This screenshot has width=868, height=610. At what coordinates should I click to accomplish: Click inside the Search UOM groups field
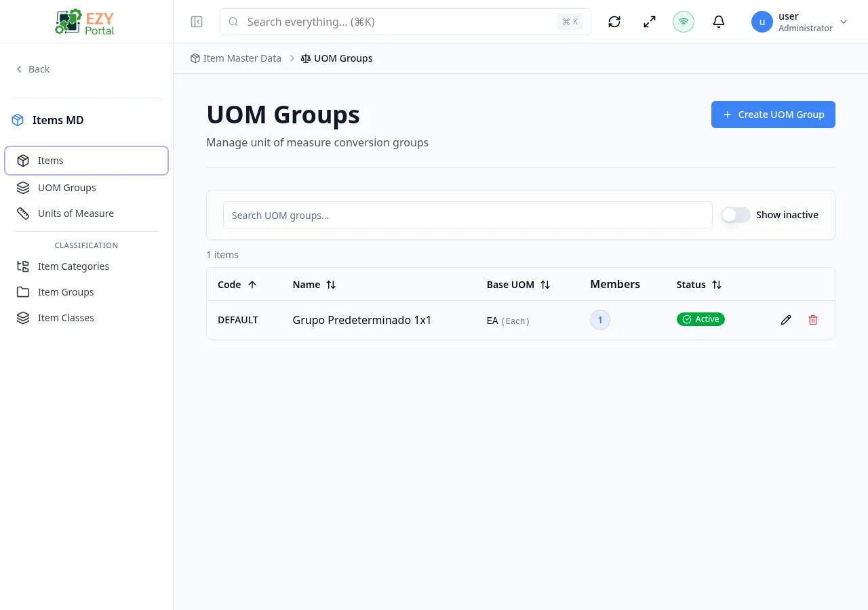pos(467,215)
